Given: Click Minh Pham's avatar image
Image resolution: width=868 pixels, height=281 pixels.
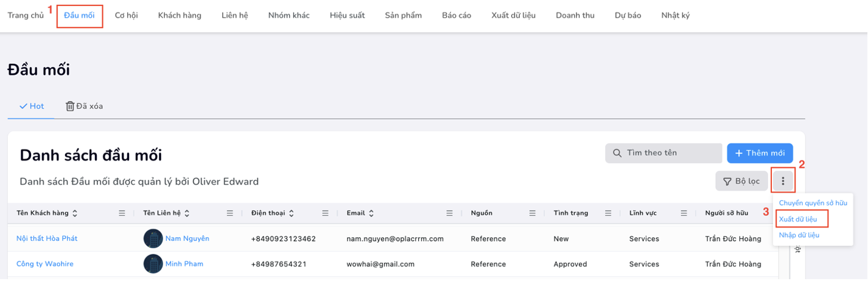Looking at the screenshot, I should tap(153, 264).
